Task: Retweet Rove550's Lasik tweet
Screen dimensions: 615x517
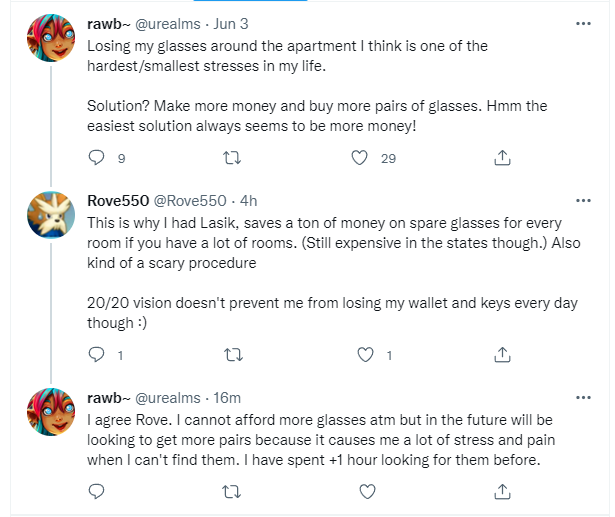Action: pos(233,355)
